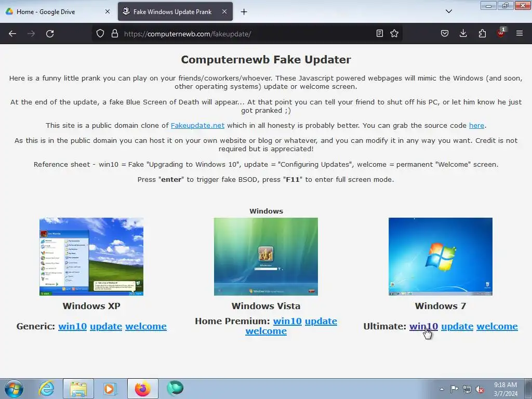Open the tracking protection shield icon
The width and height of the screenshot is (532, 399).
point(100,34)
